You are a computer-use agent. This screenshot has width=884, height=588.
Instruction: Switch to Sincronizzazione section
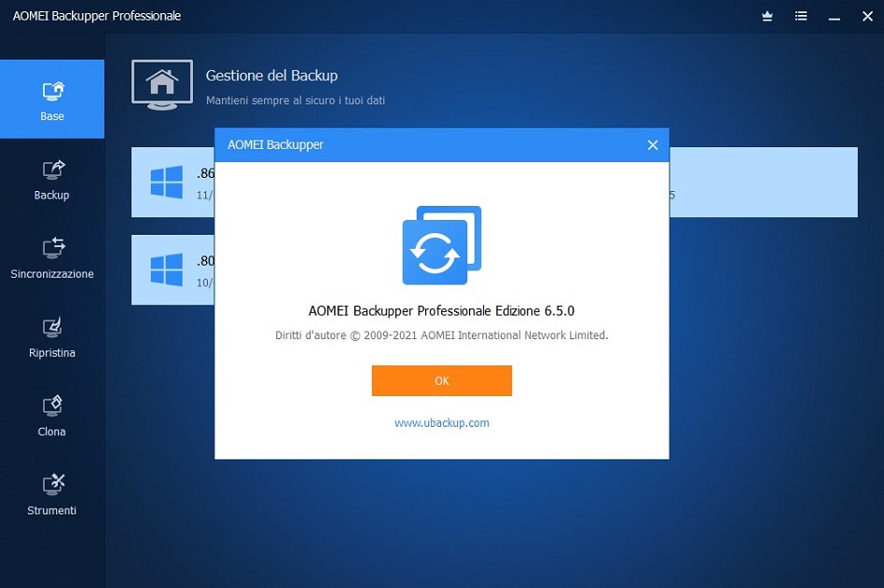(x=52, y=258)
